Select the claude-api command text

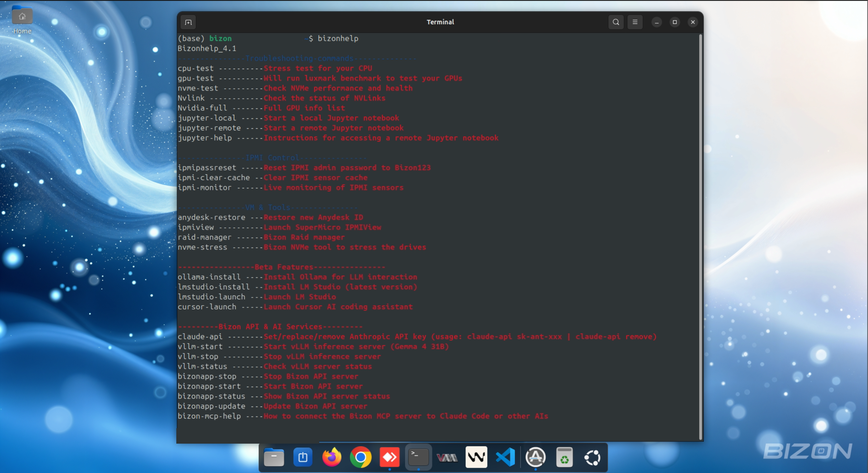[x=200, y=336]
